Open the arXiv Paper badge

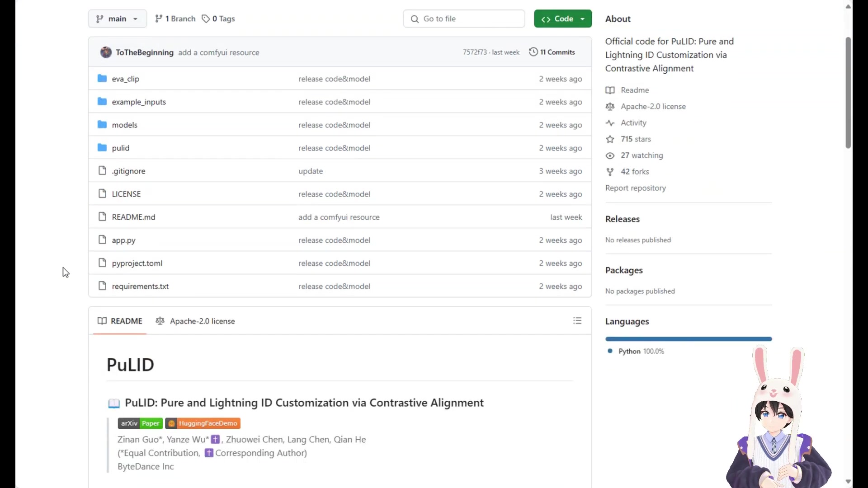point(140,423)
